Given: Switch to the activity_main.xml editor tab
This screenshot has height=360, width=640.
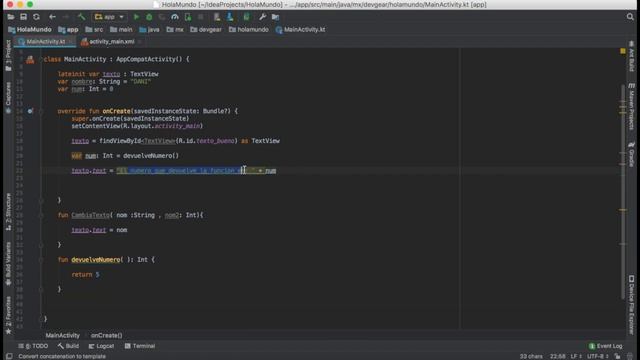Looking at the screenshot, I should [x=108, y=42].
